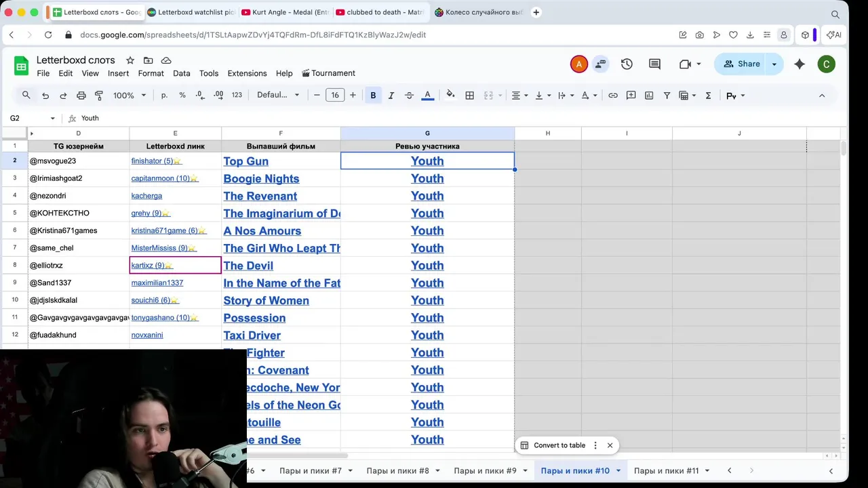
Task: Open text rotation dropdown
Action: (589, 96)
